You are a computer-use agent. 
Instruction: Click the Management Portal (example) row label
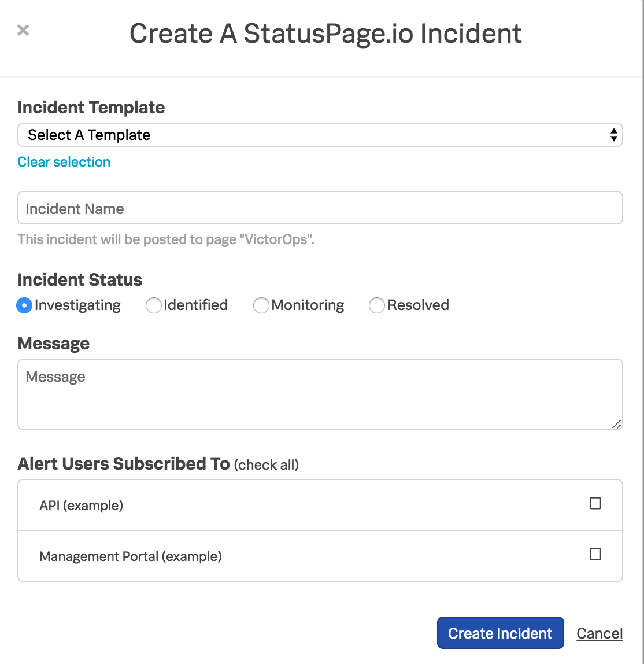(131, 556)
